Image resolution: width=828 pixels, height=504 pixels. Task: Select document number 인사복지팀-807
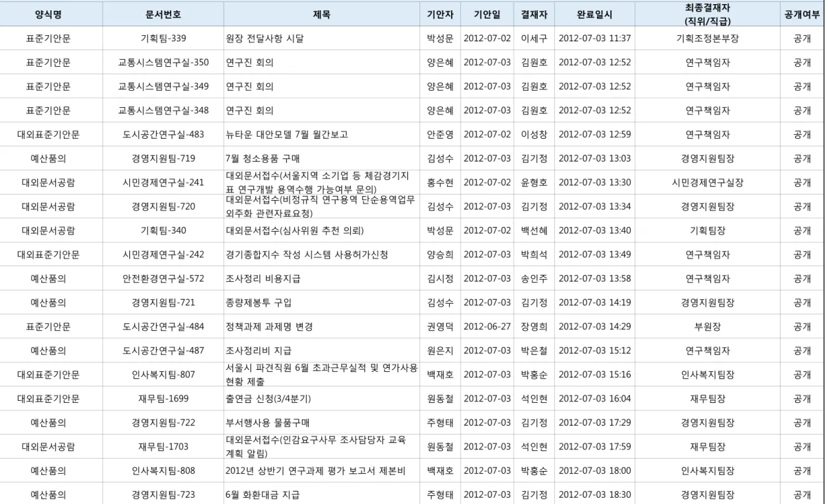coord(163,375)
